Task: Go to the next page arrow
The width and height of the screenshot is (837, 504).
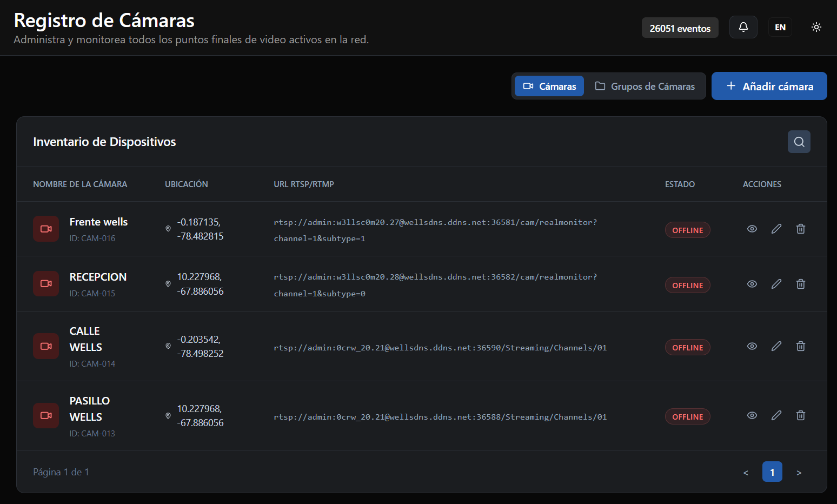Action: pyautogui.click(x=799, y=473)
